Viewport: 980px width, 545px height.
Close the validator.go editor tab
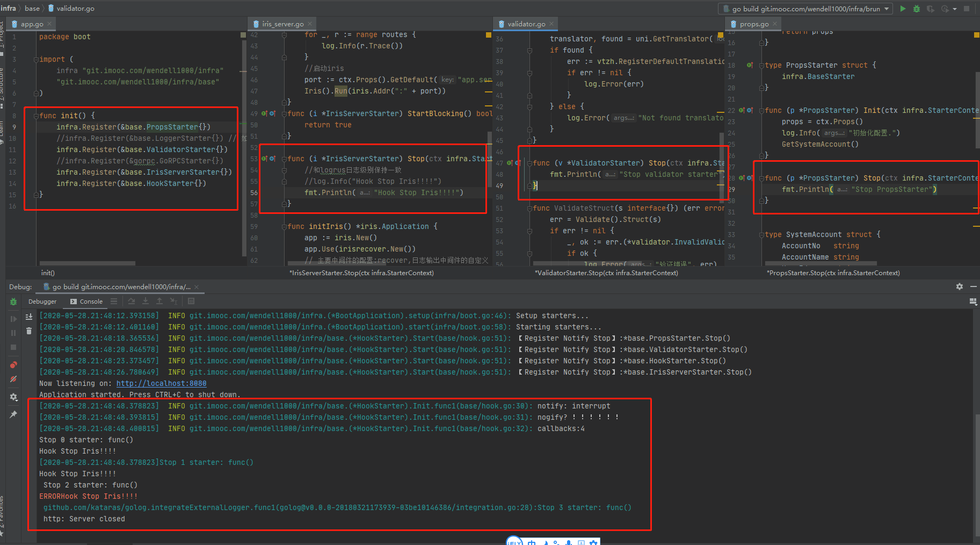[x=551, y=24]
